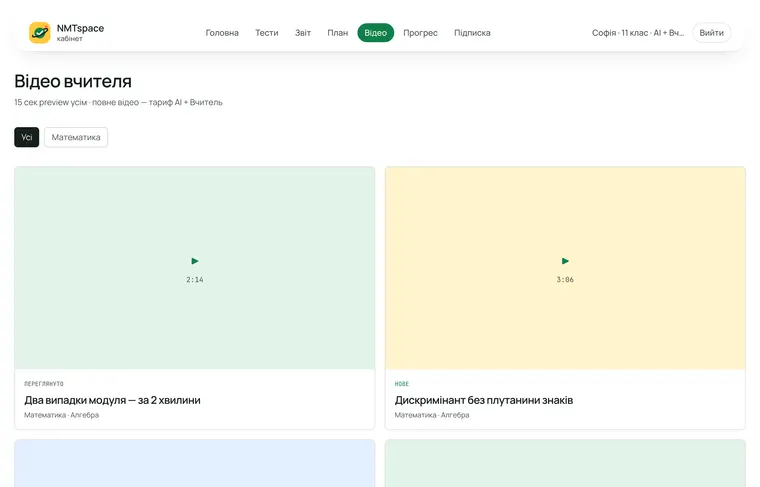
Task: Click "Математика · Алгебра" under the Дискримінант video
Action: (432, 415)
